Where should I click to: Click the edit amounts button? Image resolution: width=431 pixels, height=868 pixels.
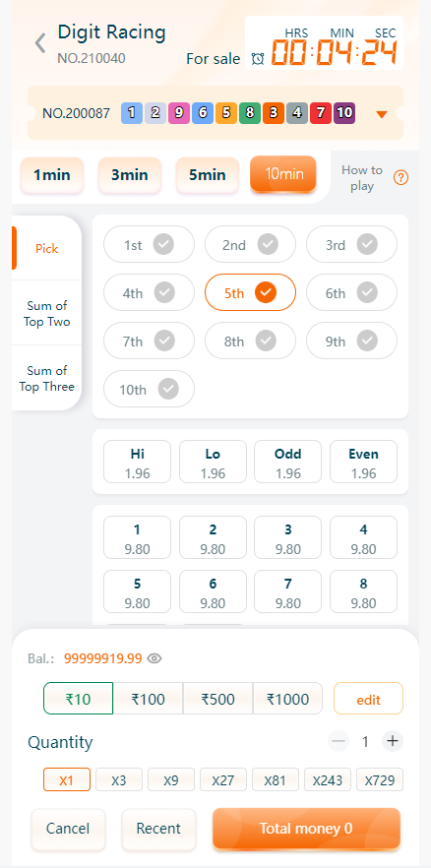368,699
